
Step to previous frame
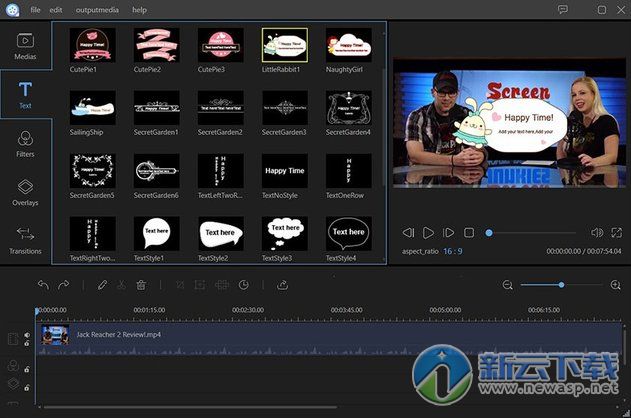tap(408, 233)
